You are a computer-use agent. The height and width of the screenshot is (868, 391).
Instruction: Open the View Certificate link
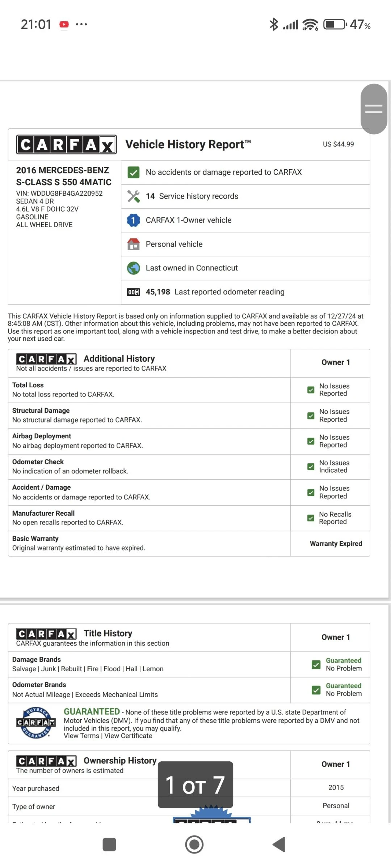[x=129, y=736]
